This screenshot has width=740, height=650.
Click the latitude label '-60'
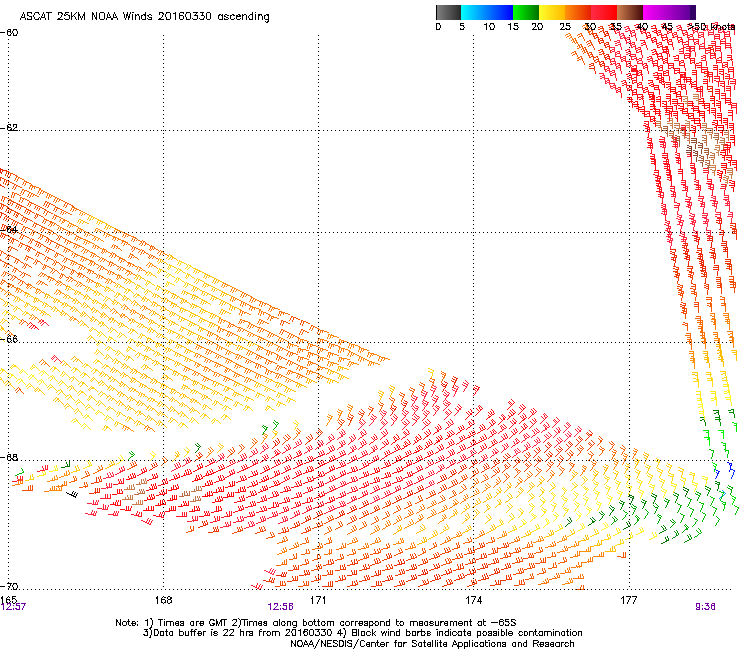[x=9, y=33]
